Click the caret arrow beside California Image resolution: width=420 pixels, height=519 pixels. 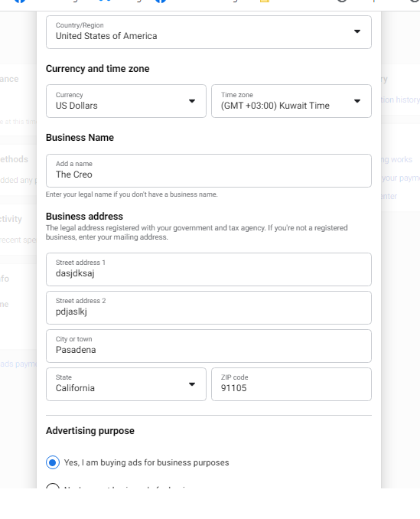click(x=192, y=384)
